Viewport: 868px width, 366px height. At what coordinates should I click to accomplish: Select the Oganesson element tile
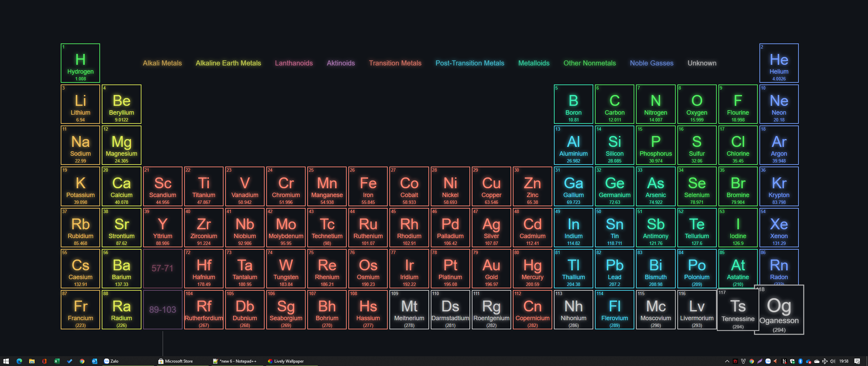pyautogui.click(x=779, y=310)
